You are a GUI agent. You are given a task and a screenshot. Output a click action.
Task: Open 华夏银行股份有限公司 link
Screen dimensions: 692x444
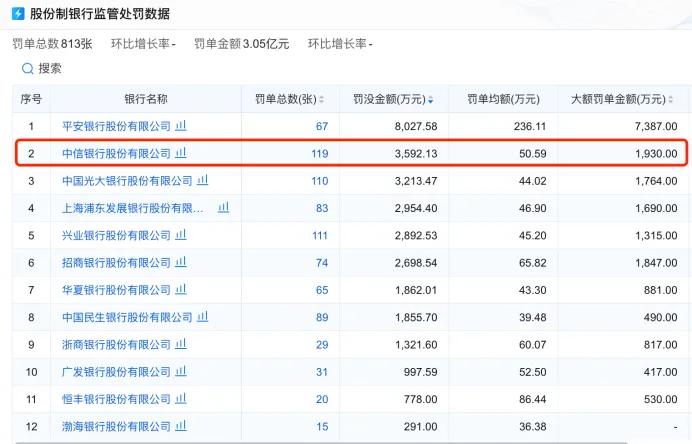117,290
